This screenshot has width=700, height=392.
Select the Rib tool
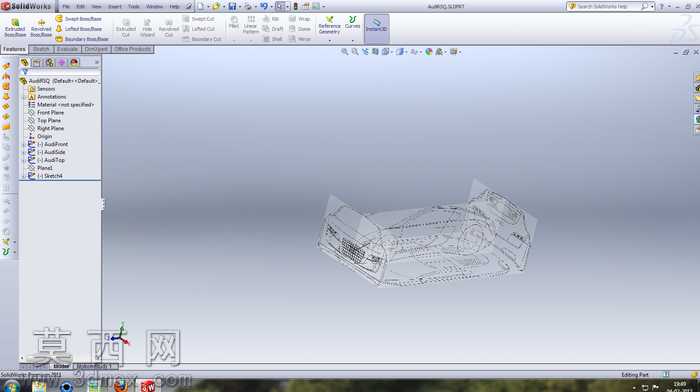(271, 19)
